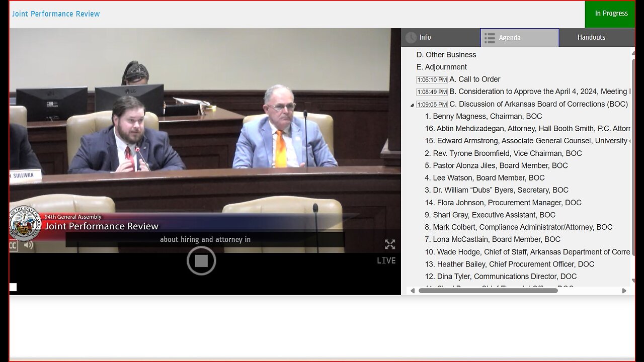The height and width of the screenshot is (362, 644).
Task: Select Discussion of Arkansas Board of Corrections item
Action: 539,104
